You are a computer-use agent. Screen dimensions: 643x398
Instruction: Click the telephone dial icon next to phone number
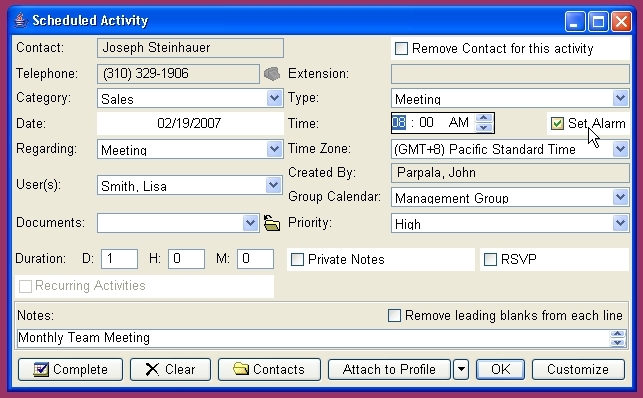(271, 74)
